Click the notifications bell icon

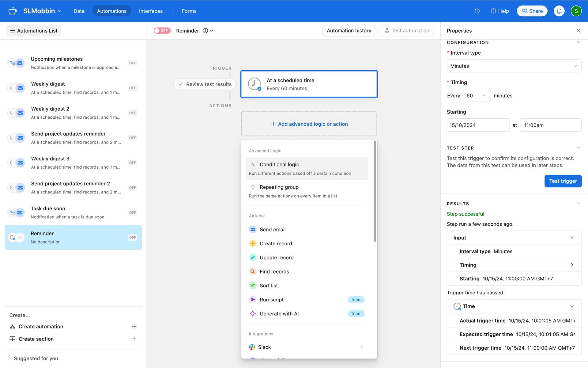click(x=559, y=11)
